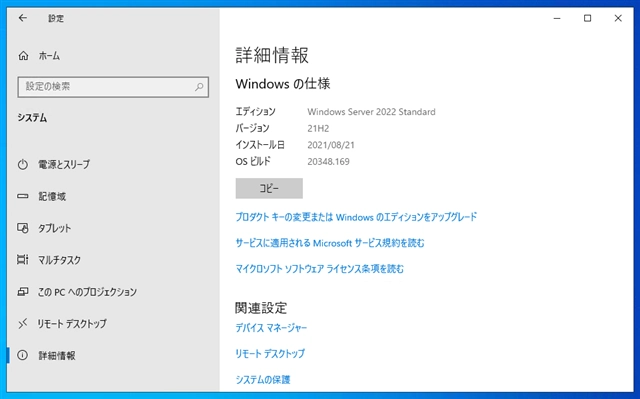This screenshot has width=640, height=399.
Task: Open リモート デスクトップ in sidebar
Action: click(72, 324)
